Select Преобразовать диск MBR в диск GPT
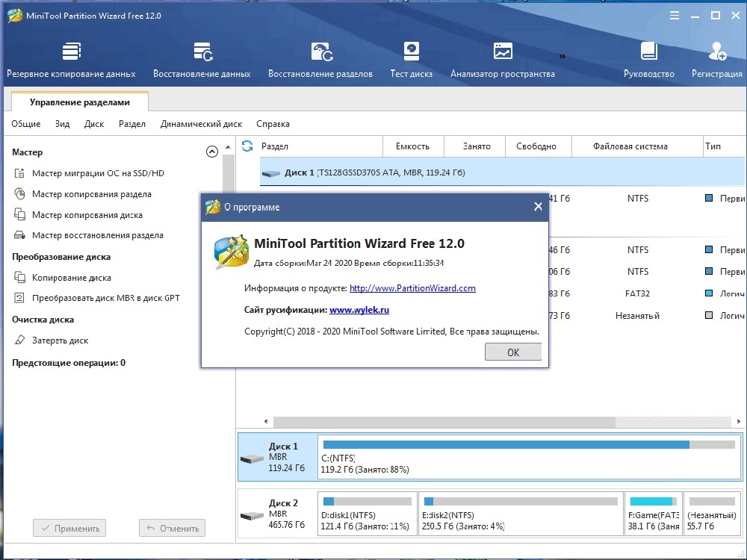The height and width of the screenshot is (560, 747). coord(97,298)
